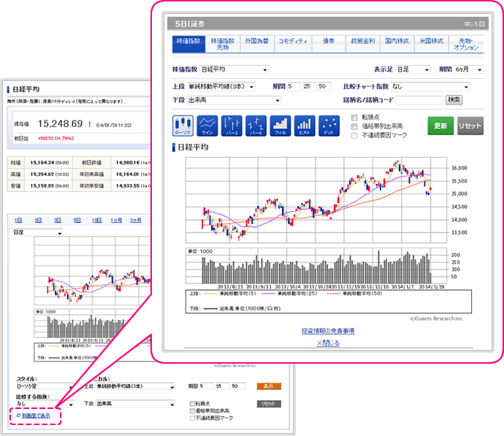Switch to the 債券 tab

click(x=329, y=44)
